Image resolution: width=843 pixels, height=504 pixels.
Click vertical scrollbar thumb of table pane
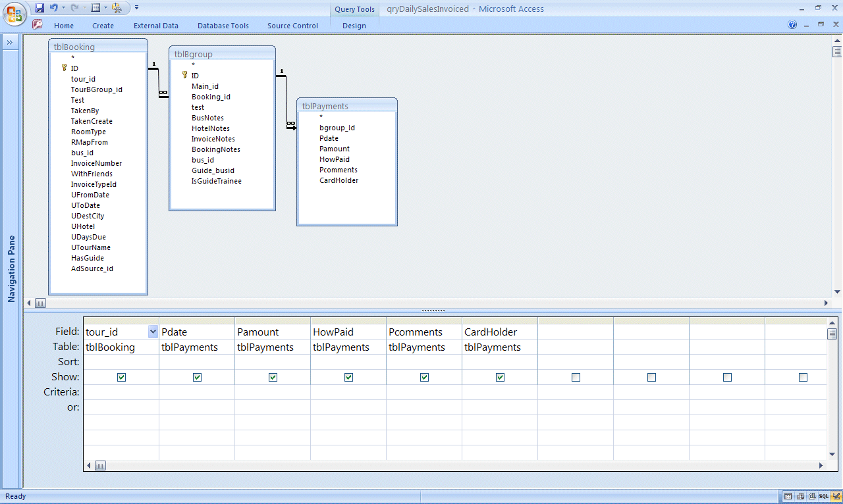click(837, 52)
